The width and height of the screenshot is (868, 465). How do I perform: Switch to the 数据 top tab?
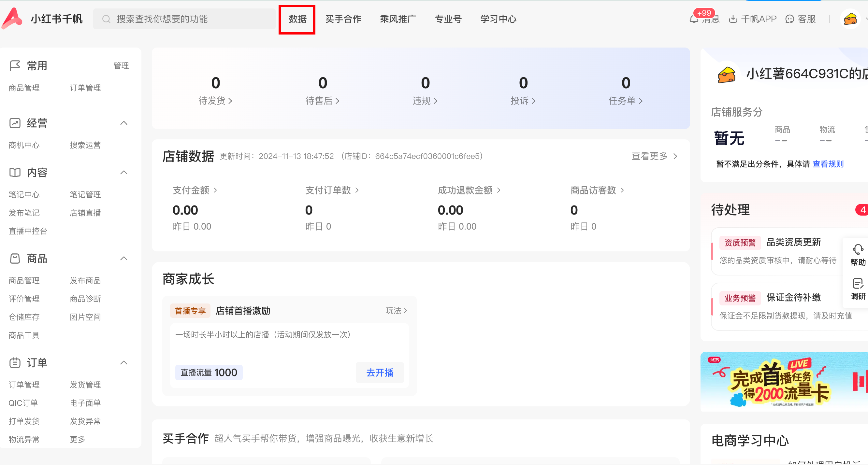297,19
